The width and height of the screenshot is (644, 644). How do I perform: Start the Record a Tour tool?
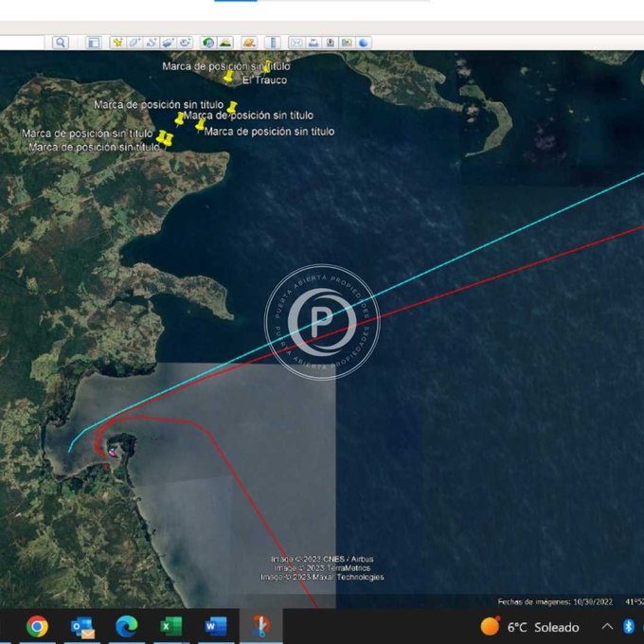pyautogui.click(x=185, y=43)
